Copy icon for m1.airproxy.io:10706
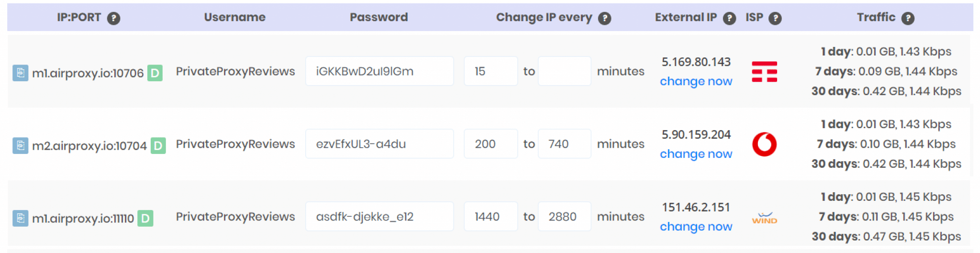This screenshot has width=980, height=253. coord(20,73)
